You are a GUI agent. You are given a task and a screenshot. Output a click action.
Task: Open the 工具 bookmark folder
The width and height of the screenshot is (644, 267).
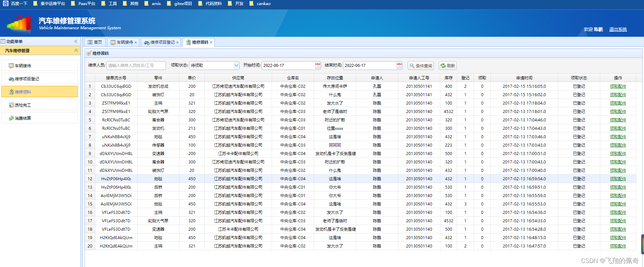(x=109, y=3)
